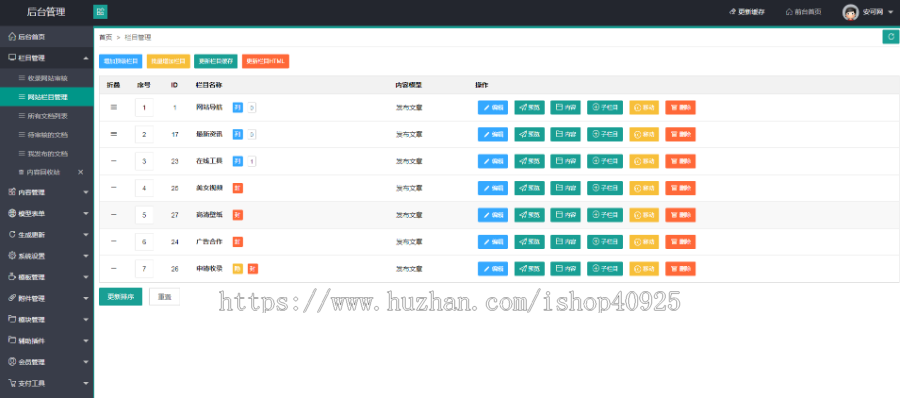900x398 pixels.
Task: Open 前台首页 from the top bar
Action: [803, 12]
